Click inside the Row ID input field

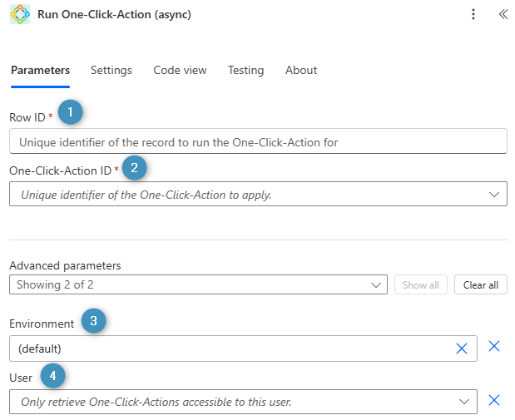click(258, 142)
